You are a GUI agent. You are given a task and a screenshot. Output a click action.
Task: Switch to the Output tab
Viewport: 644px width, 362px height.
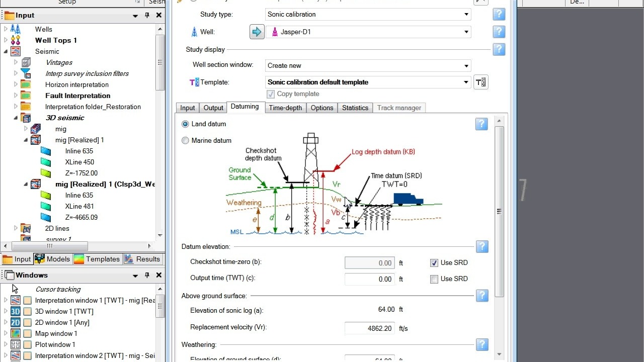coord(213,108)
